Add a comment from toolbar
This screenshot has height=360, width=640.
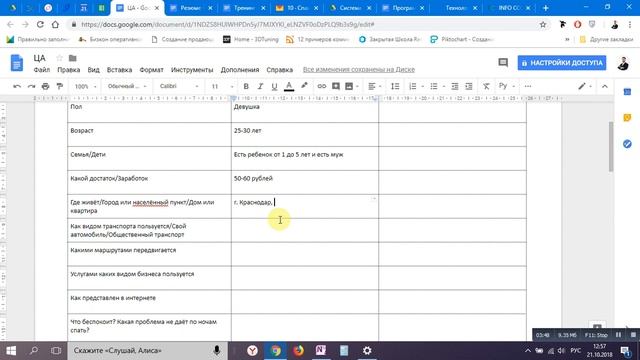pyautogui.click(x=336, y=87)
